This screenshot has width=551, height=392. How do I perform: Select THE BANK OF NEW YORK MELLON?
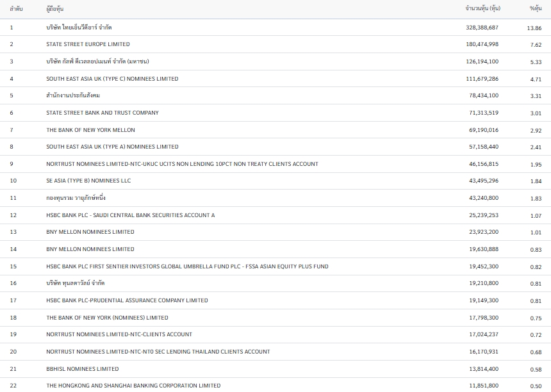pos(90,130)
